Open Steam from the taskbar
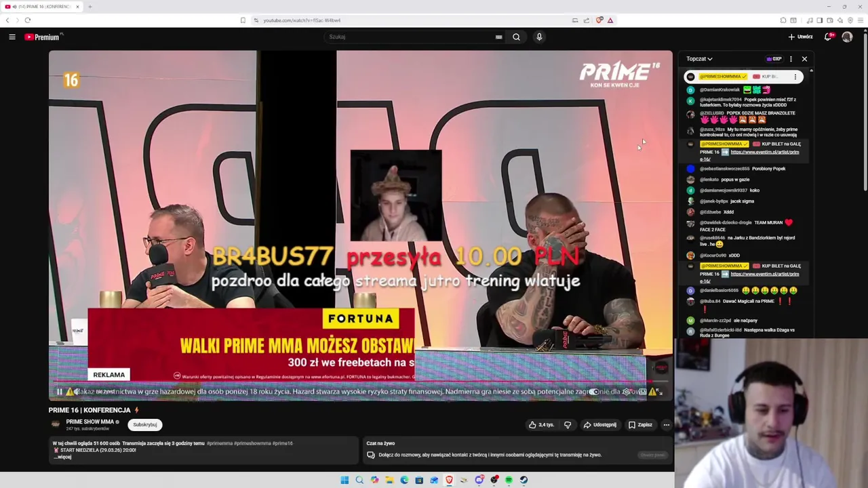The width and height of the screenshot is (868, 488). click(524, 480)
